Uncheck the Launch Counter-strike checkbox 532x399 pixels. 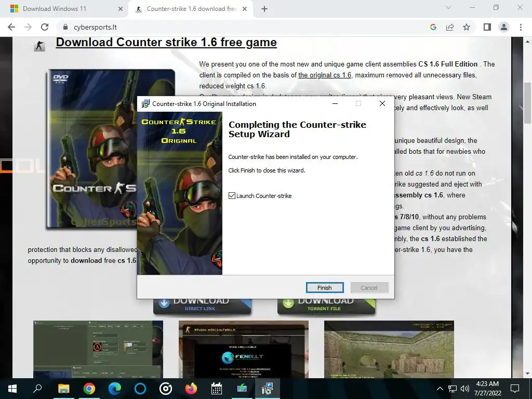232,196
